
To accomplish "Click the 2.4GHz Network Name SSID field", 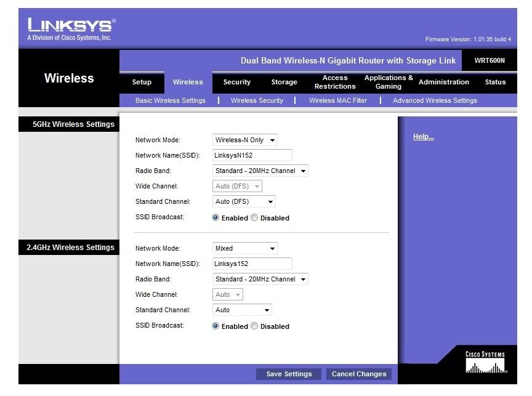I will pyautogui.click(x=252, y=264).
